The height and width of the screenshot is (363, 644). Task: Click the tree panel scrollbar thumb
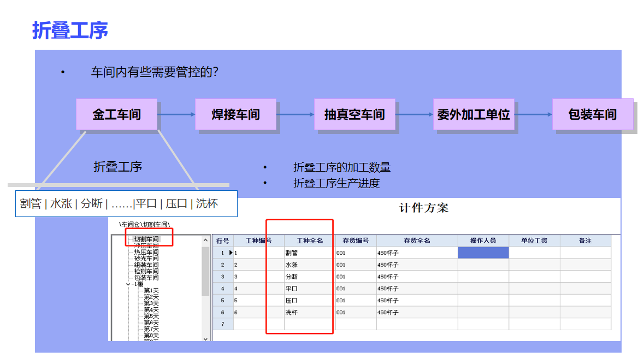pyautogui.click(x=205, y=271)
